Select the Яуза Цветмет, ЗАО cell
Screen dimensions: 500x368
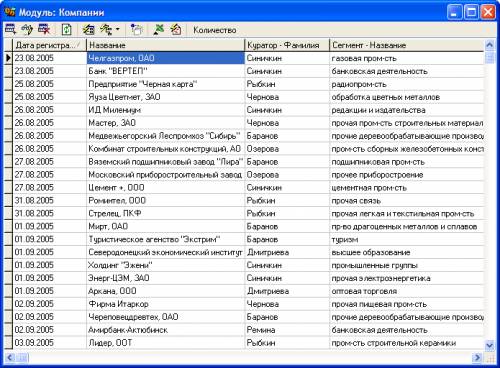pos(166,97)
